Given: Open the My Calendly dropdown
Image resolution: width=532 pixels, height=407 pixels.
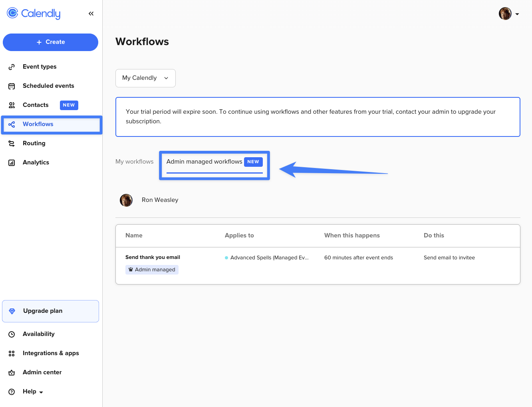Looking at the screenshot, I should point(145,78).
